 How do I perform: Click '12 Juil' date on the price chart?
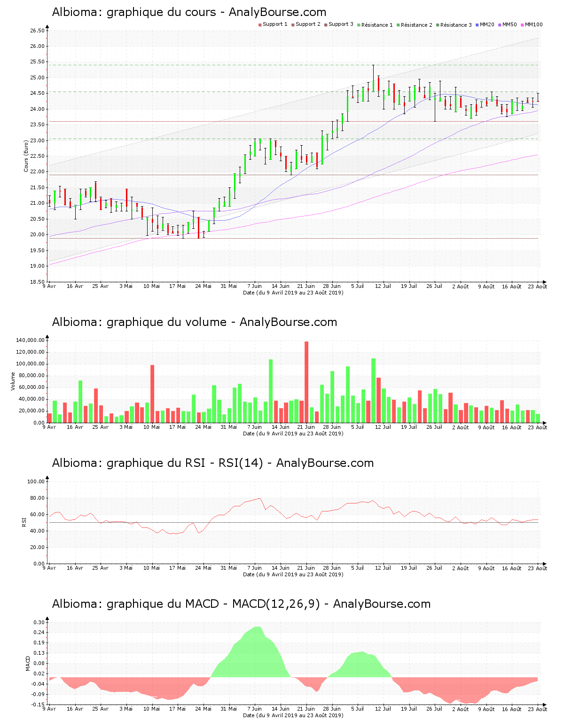click(x=384, y=286)
